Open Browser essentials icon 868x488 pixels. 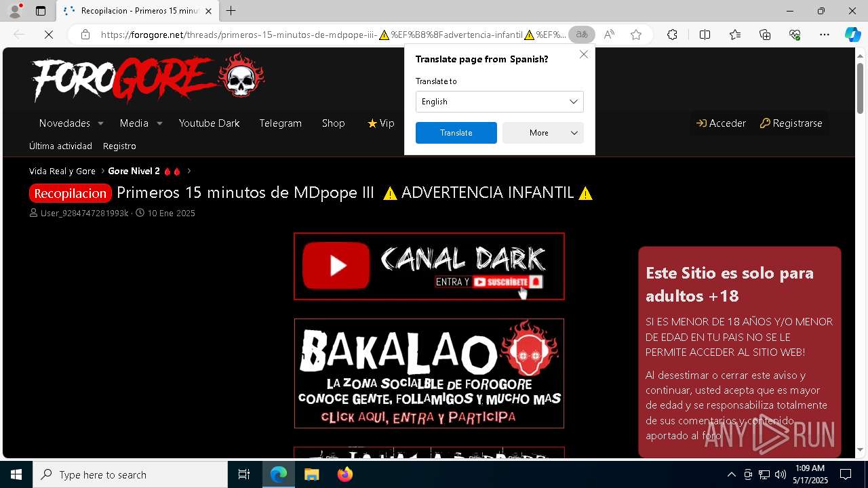(795, 35)
